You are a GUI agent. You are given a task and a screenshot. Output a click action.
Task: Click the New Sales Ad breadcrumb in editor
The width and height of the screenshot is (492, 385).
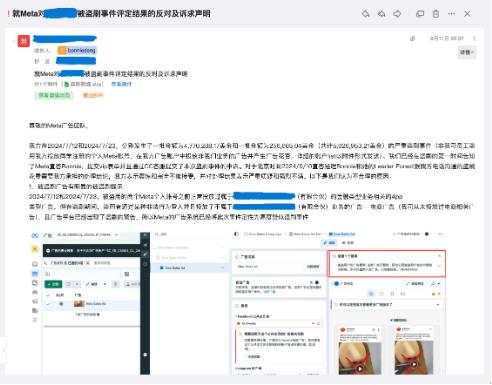coord(342,234)
